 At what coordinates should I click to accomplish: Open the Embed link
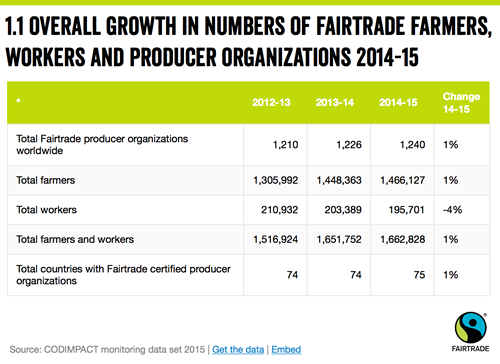pyautogui.click(x=286, y=350)
